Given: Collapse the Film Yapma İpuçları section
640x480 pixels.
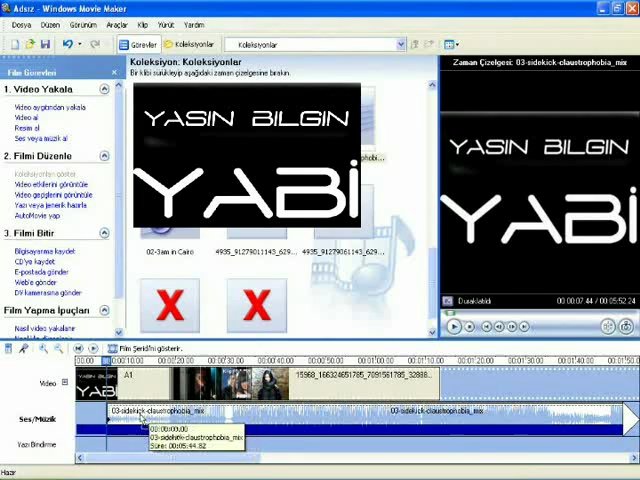Looking at the screenshot, I should tap(104, 310).
